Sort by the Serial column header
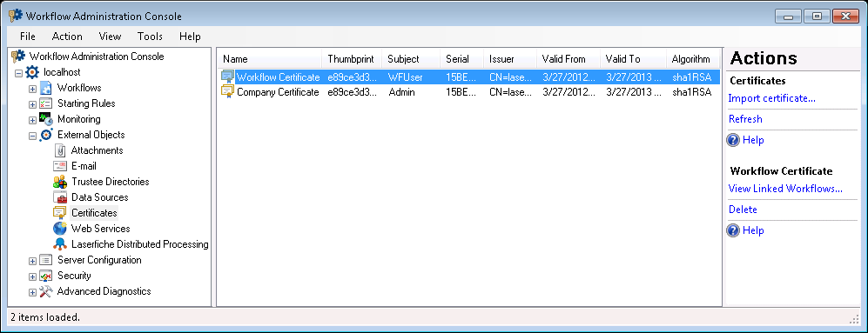This screenshot has width=868, height=333. (x=461, y=59)
